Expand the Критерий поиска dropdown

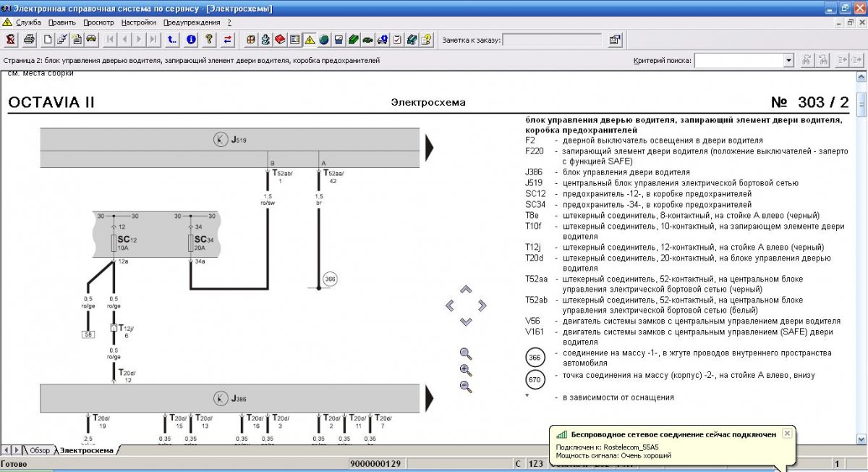pyautogui.click(x=788, y=61)
